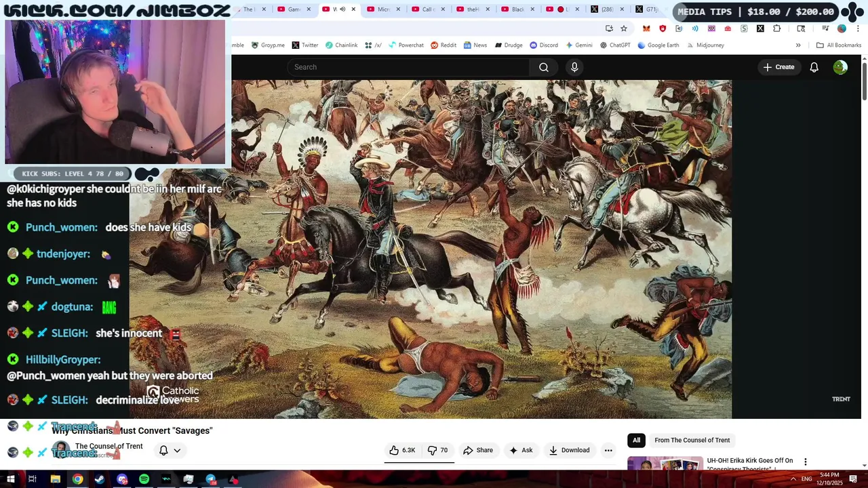Open the Drudge bookmark
This screenshot has height=488, width=868.
click(x=509, y=45)
